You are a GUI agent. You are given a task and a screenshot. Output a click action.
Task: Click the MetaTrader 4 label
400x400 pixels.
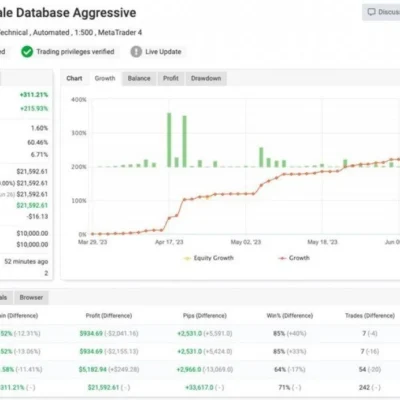click(120, 33)
